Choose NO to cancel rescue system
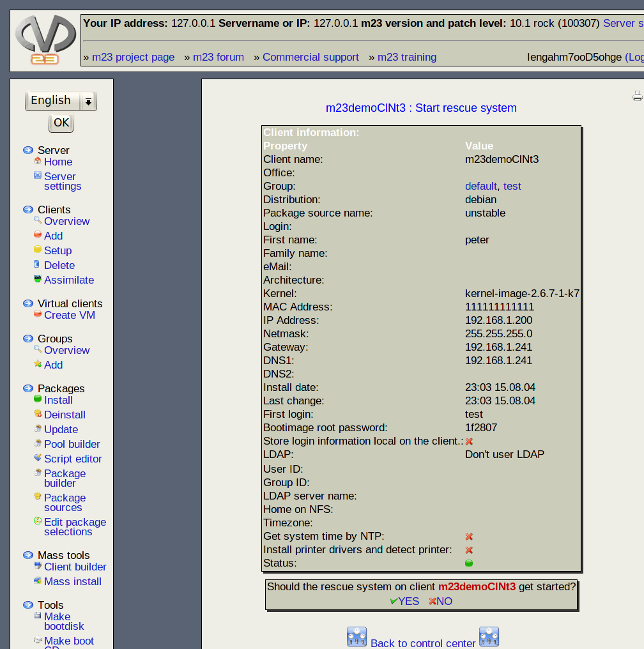Viewport: 644px width, 649px height. coord(441,601)
